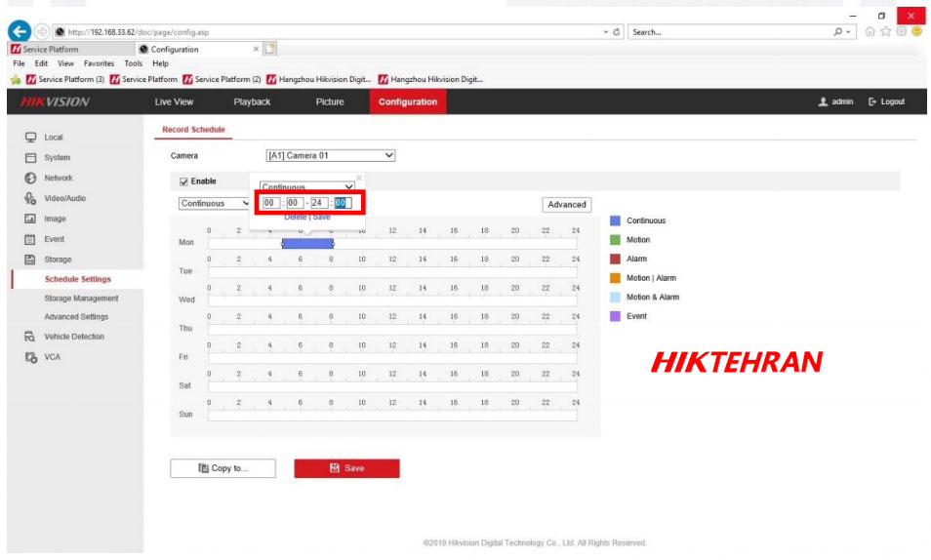Select the Configuration tab
Viewport: 931px width, 560px height.
coord(408,102)
